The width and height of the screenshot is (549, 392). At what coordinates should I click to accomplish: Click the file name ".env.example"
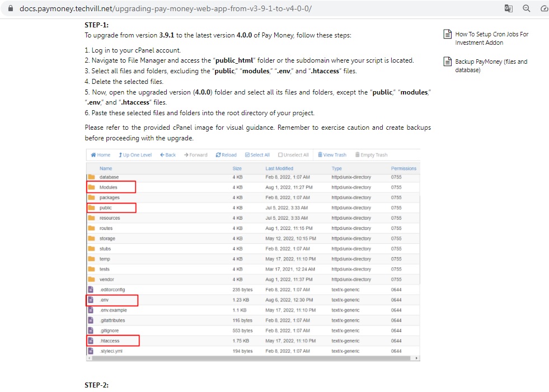point(113,310)
